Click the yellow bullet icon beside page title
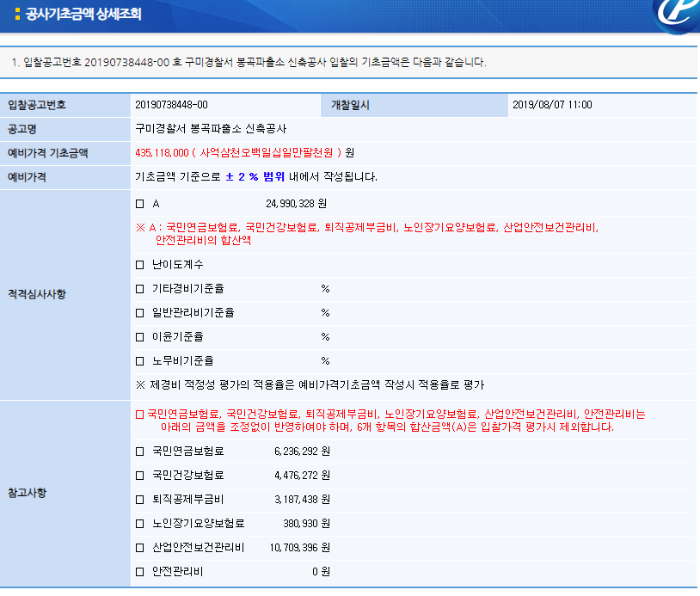700x596 pixels. tap(17, 14)
